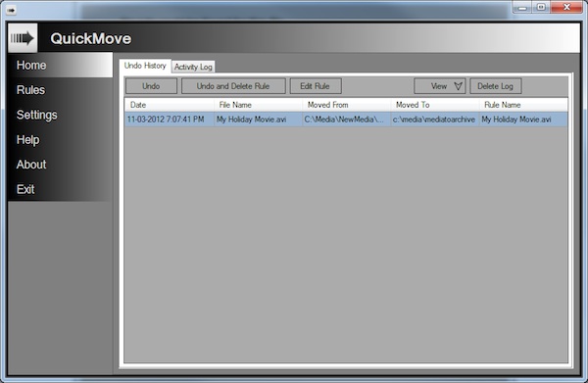Click the Undo button
This screenshot has width=588, height=383.
tap(151, 86)
